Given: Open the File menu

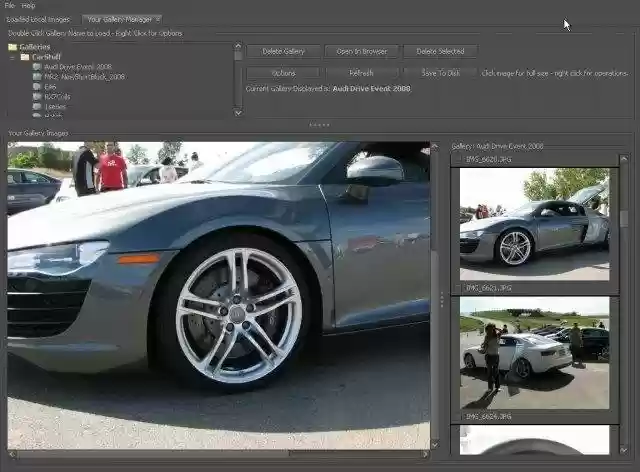Looking at the screenshot, I should click(x=10, y=5).
